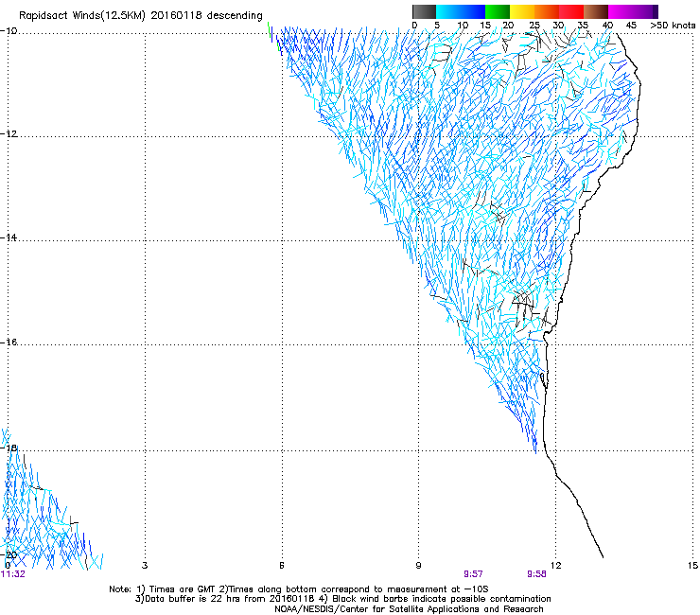This screenshot has width=700, height=615.
Task: Click the "-20" latitude axis label
Action: tap(9, 554)
